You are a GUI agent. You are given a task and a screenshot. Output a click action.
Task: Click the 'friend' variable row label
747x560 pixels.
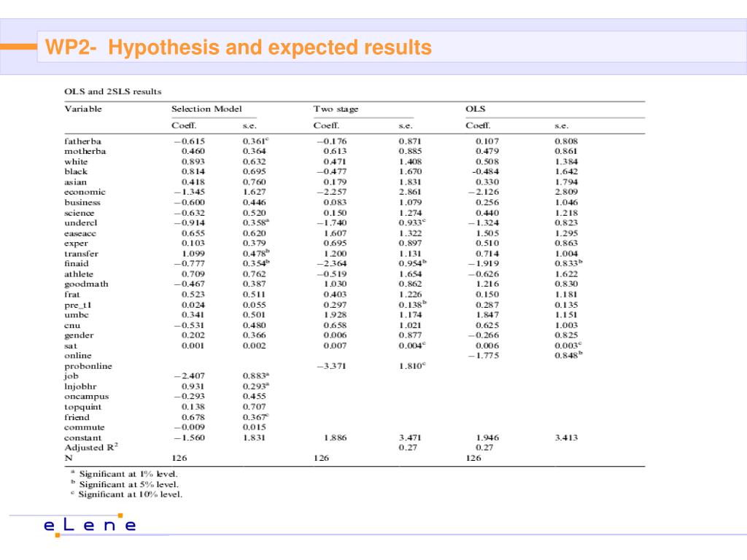pos(77,418)
